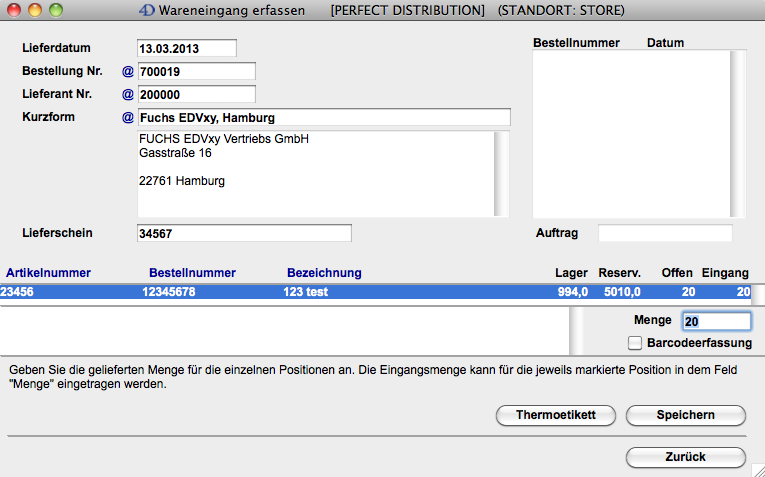This screenshot has height=477, width=765.
Task: Enable the Barcodeerfassung checkbox
Action: (634, 343)
